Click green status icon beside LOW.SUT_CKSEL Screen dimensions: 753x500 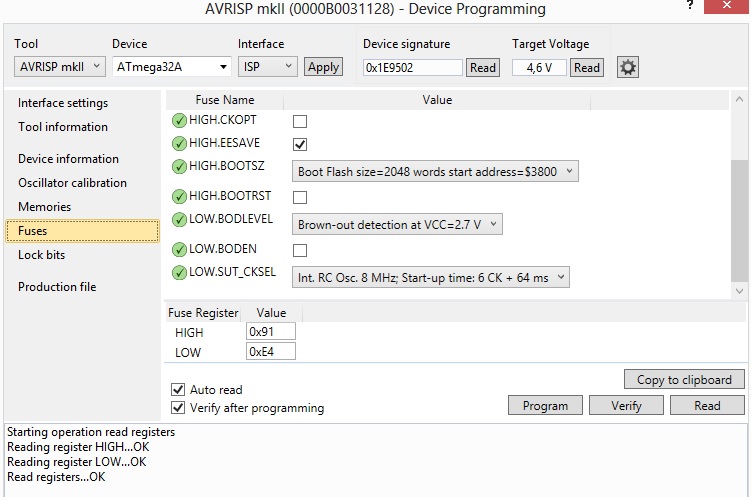click(x=179, y=272)
